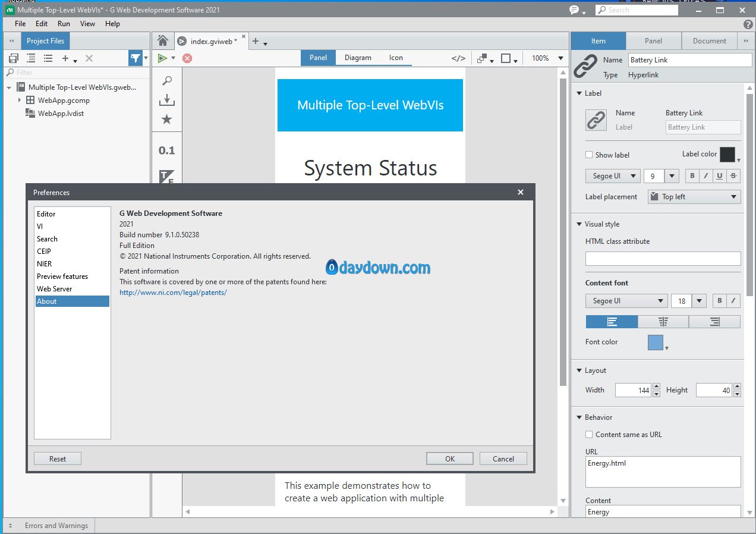Toggle the project filter funnel icon
Image resolution: width=756 pixels, height=534 pixels.
[136, 58]
